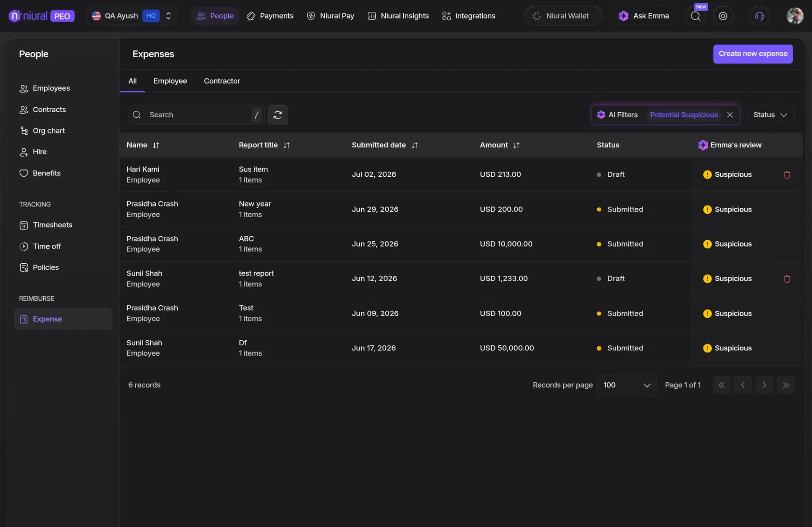Click the refresh icon beside search
This screenshot has width=812, height=527.
(x=278, y=115)
